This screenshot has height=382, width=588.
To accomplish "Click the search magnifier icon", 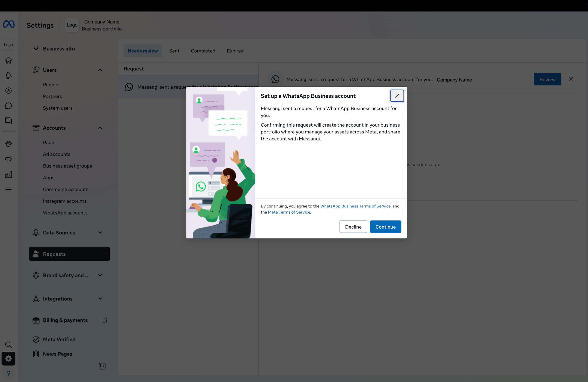I will pyautogui.click(x=8, y=345).
